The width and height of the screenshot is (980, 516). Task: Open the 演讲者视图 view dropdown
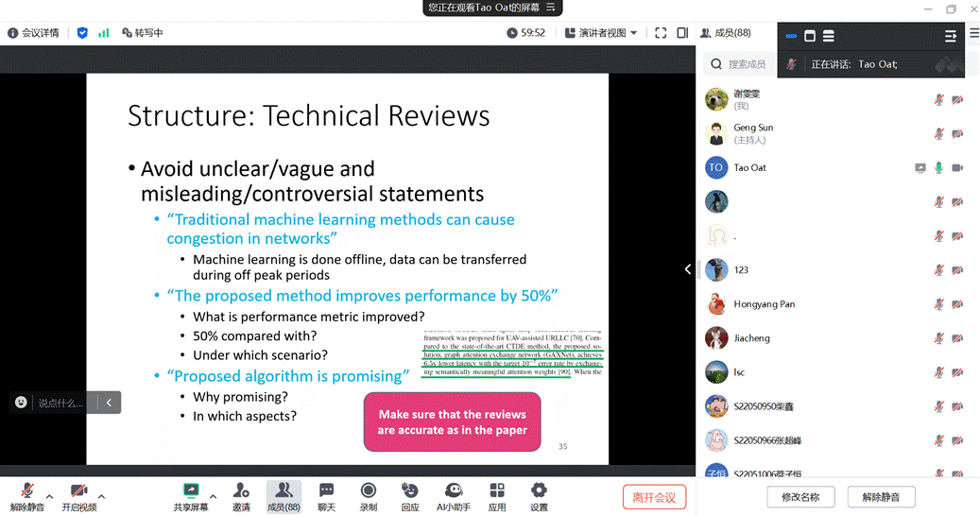click(601, 32)
